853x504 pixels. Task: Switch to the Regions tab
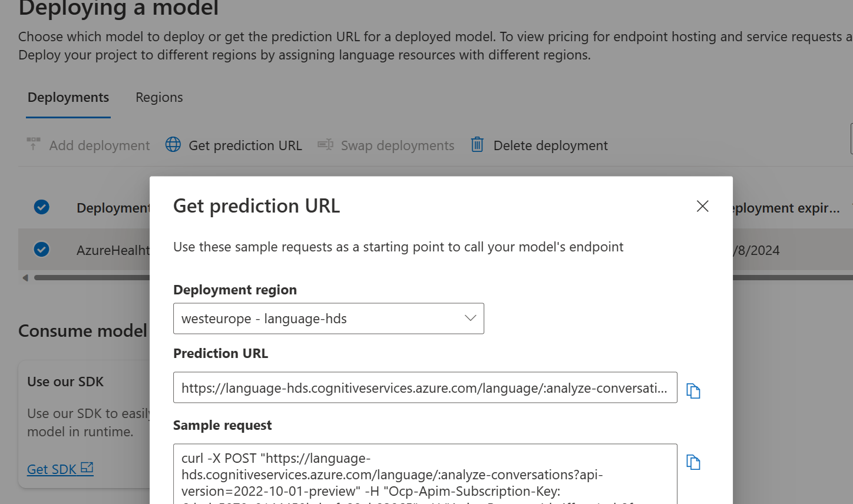point(158,97)
